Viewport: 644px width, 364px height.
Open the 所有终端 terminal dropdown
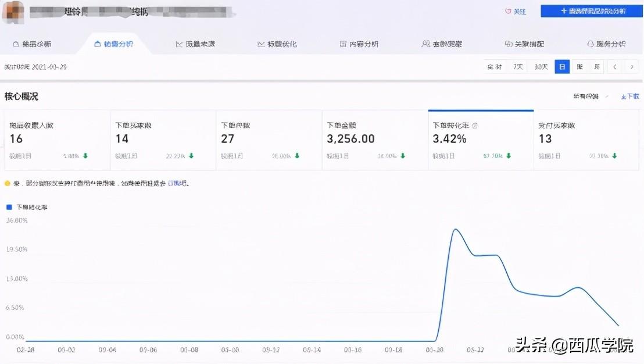tap(590, 97)
